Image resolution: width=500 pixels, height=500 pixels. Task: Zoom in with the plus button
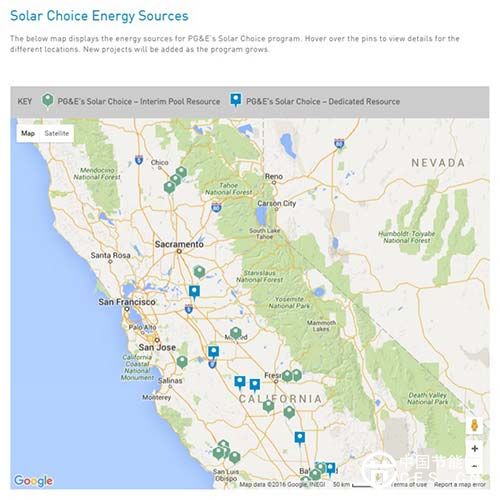pos(475,449)
